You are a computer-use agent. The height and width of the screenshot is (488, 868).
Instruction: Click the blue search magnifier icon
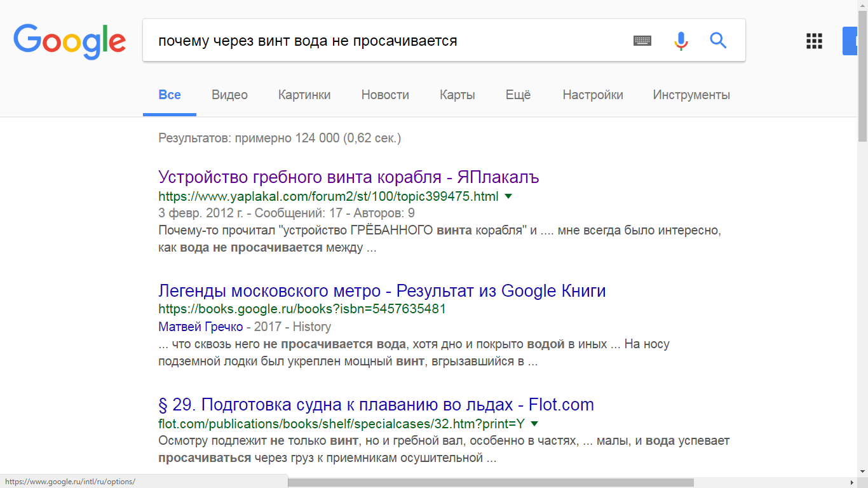(x=718, y=41)
